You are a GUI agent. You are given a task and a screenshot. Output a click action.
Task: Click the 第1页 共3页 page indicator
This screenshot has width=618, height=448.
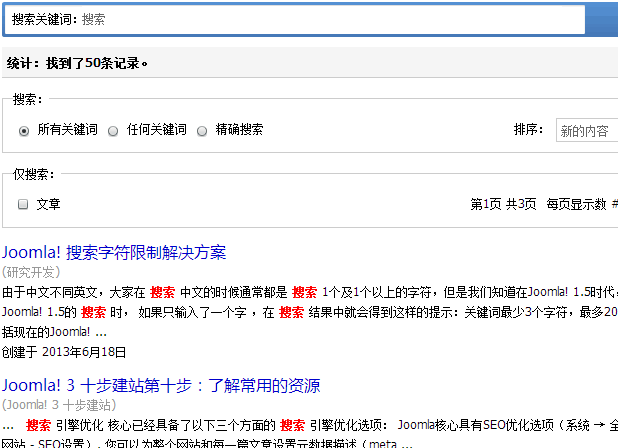[503, 204]
